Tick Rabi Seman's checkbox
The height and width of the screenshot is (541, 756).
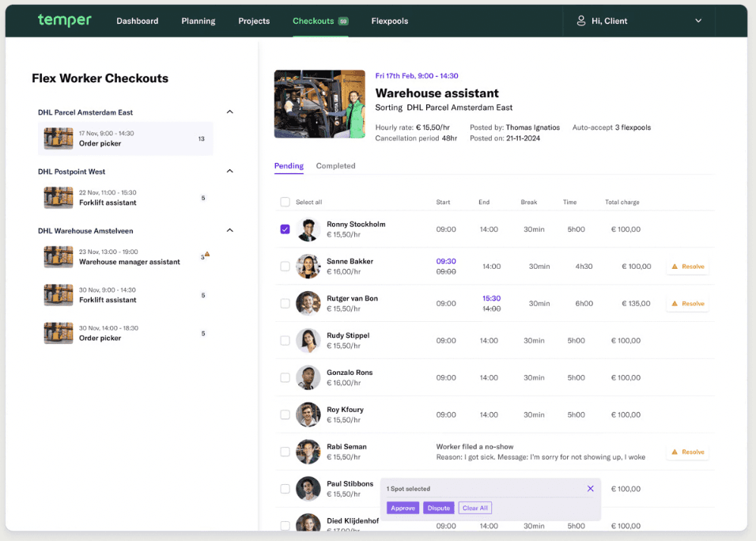click(x=285, y=452)
